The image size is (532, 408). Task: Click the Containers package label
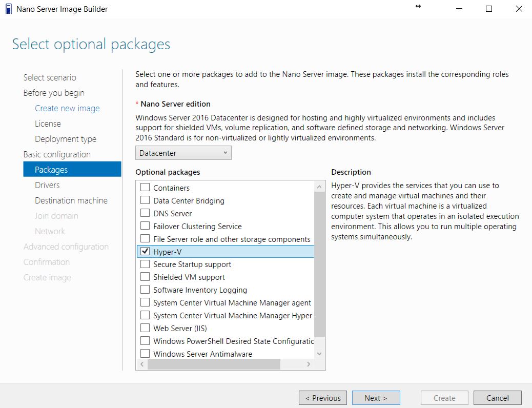(171, 188)
